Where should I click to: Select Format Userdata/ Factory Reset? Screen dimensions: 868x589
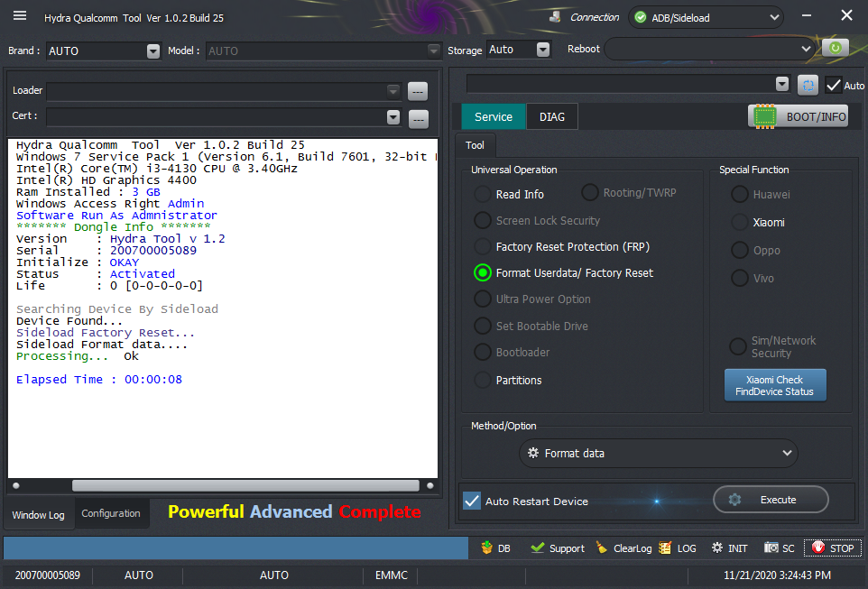[x=483, y=272]
